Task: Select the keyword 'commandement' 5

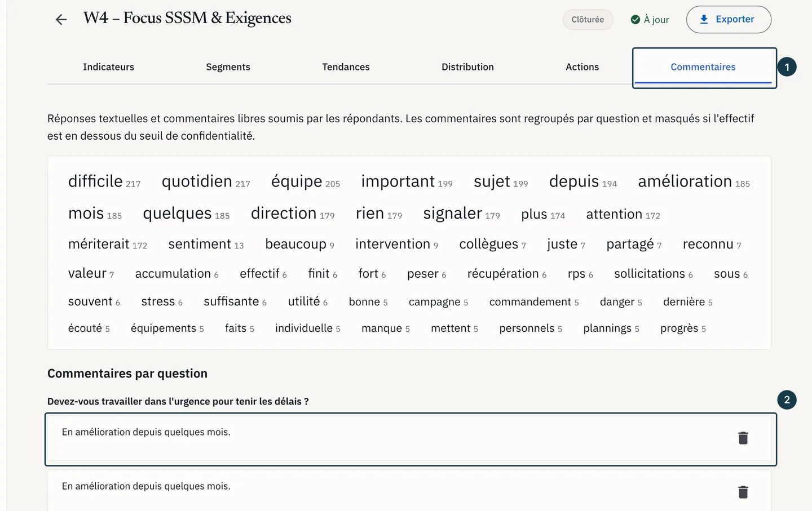Action: coord(534,302)
